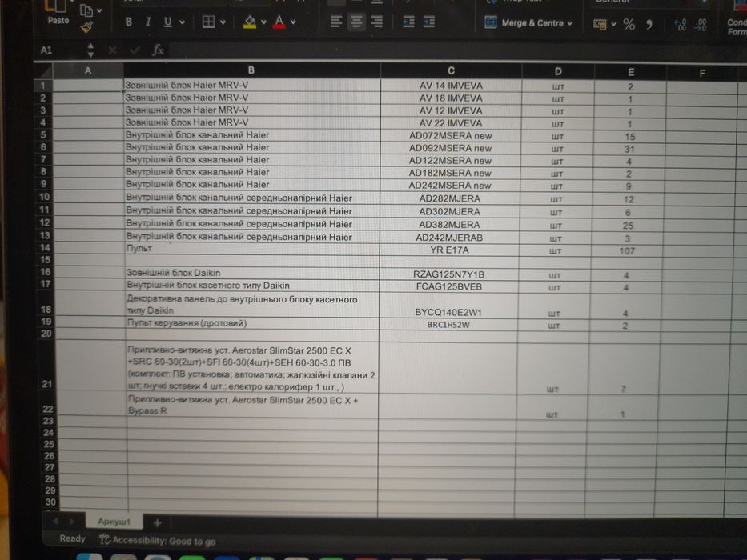Click cell BYCQ140E2W1
Image resolution: width=747 pixels, height=560 pixels.
coord(448,306)
